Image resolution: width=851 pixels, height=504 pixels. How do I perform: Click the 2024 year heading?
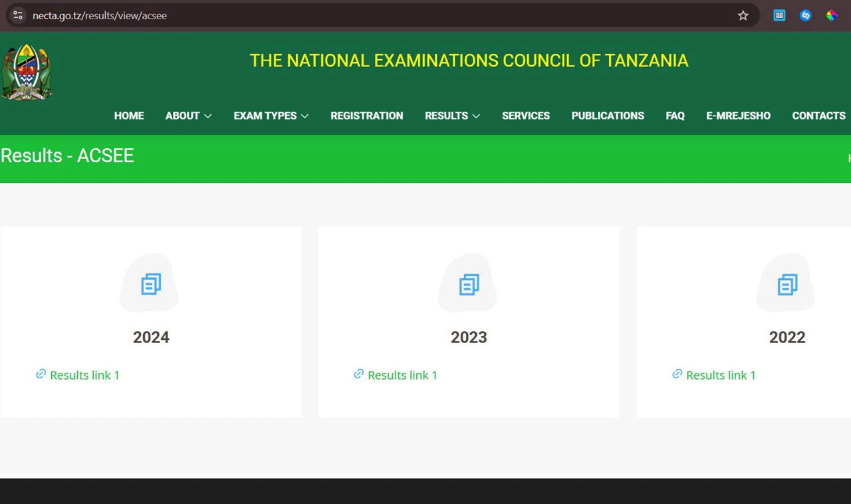coord(151,337)
